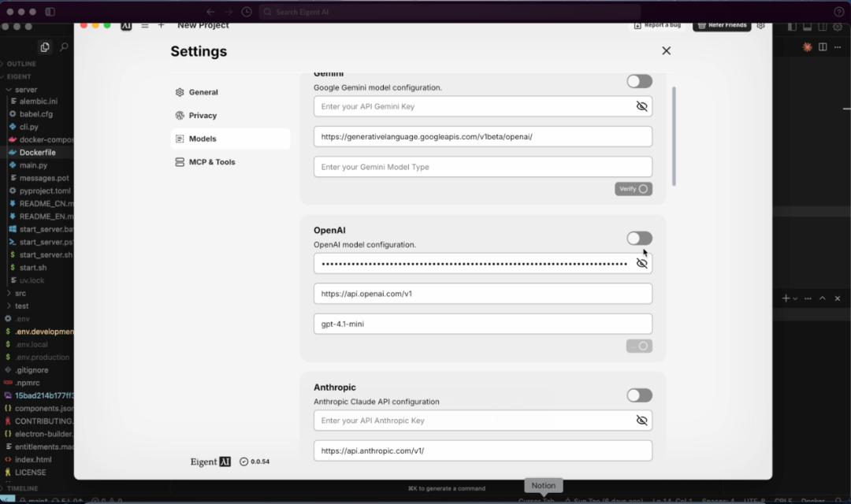
Task: Show the Gemini API key
Action: (641, 106)
